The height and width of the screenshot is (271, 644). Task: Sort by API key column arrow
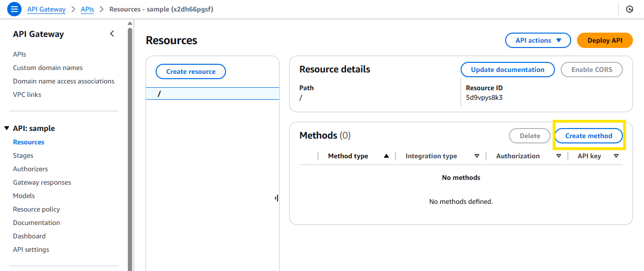[x=616, y=156]
